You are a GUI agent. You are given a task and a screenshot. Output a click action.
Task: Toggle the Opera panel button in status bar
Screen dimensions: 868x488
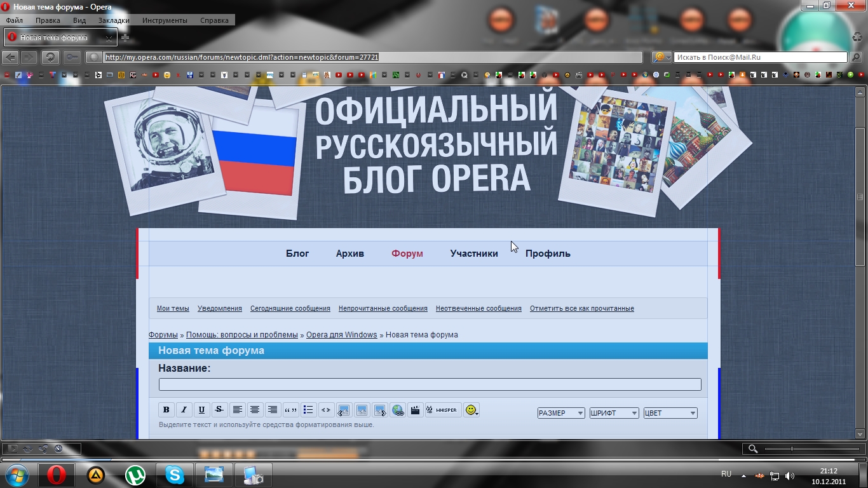pyautogui.click(x=13, y=449)
